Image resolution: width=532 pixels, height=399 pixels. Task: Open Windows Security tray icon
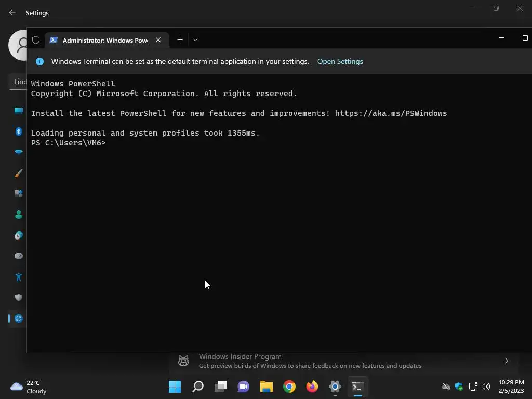coord(459,387)
